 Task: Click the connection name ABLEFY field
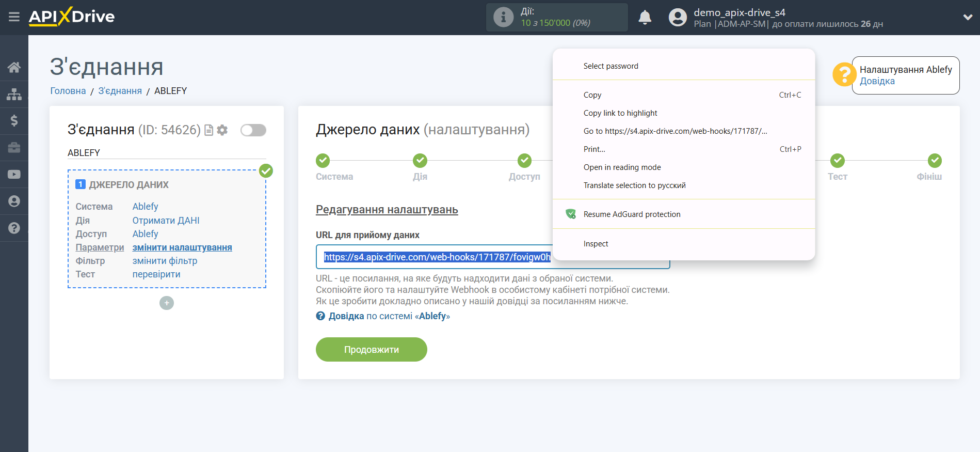coord(167,153)
